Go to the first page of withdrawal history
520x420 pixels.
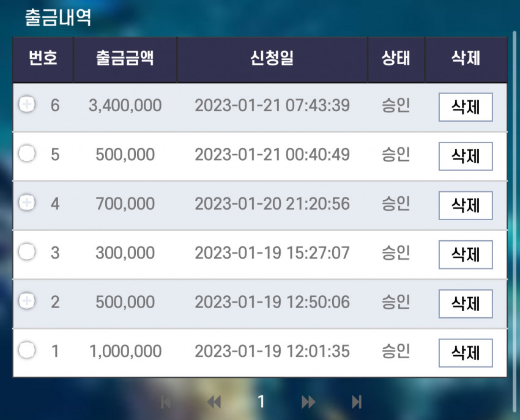pos(166,402)
